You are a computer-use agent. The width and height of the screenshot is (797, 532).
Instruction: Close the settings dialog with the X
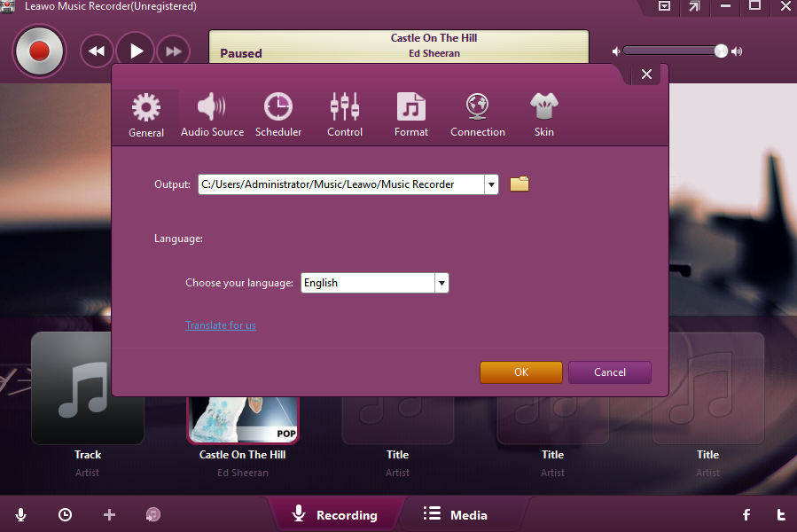coord(646,74)
